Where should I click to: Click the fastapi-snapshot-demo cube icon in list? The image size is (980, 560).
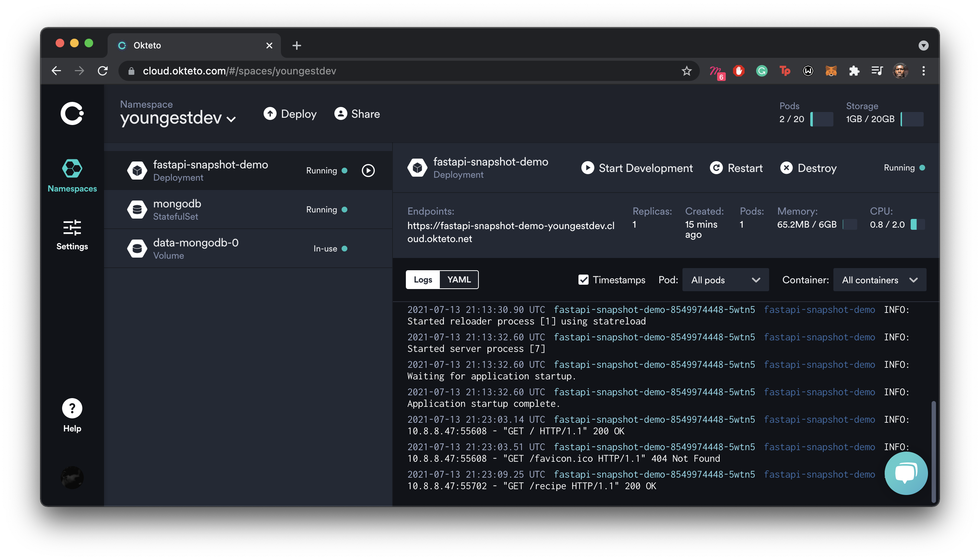(137, 171)
